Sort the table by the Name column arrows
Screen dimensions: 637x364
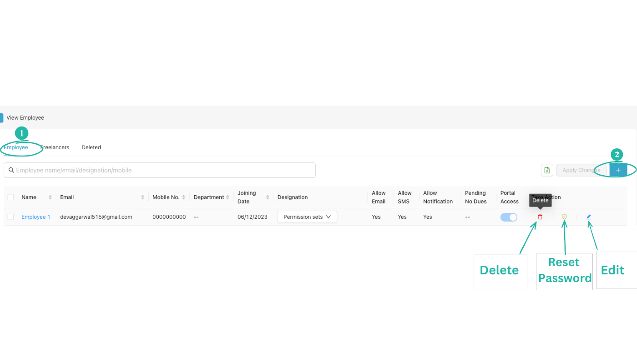click(x=51, y=197)
